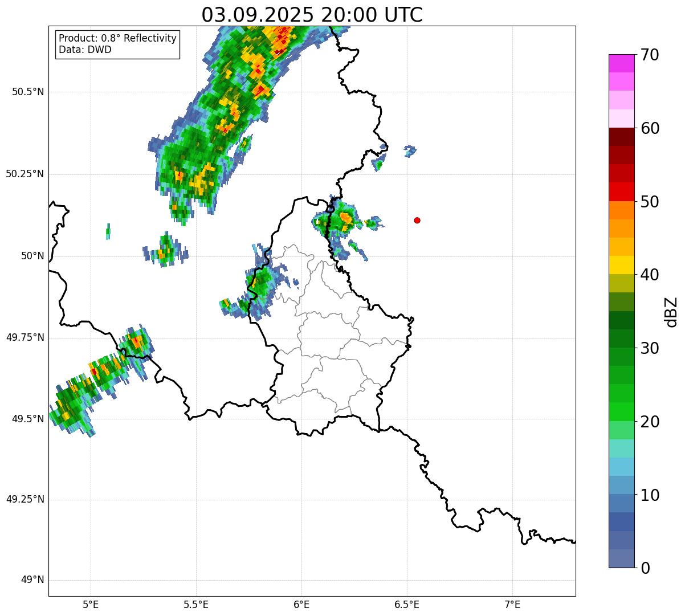This screenshot has width=685, height=616.
Task: Click the bright red colorbar segment near 50
Action: coord(622,191)
